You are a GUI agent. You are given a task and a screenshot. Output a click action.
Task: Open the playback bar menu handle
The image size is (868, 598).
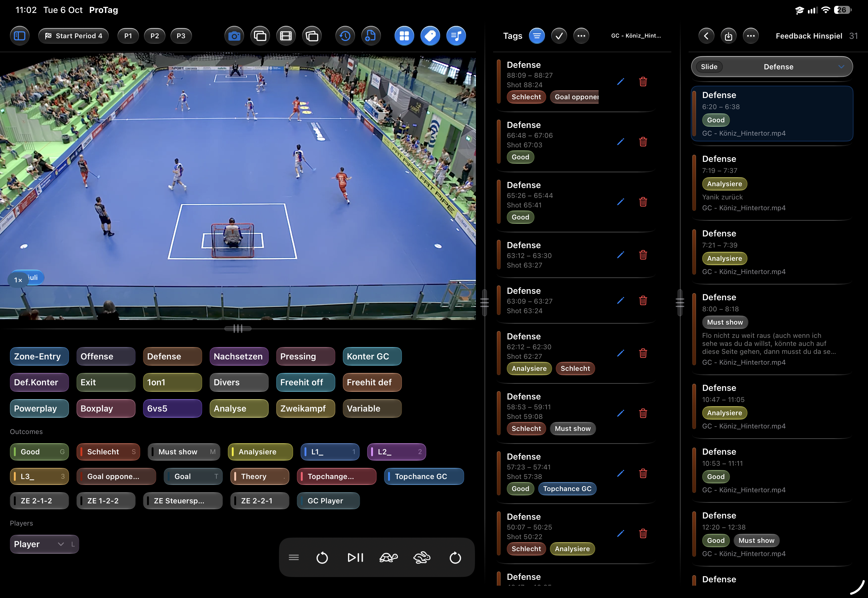click(x=294, y=558)
